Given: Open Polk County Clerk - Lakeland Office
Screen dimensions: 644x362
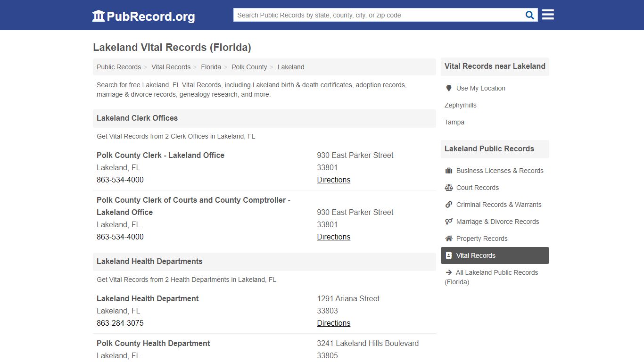Looking at the screenshot, I should (160, 155).
